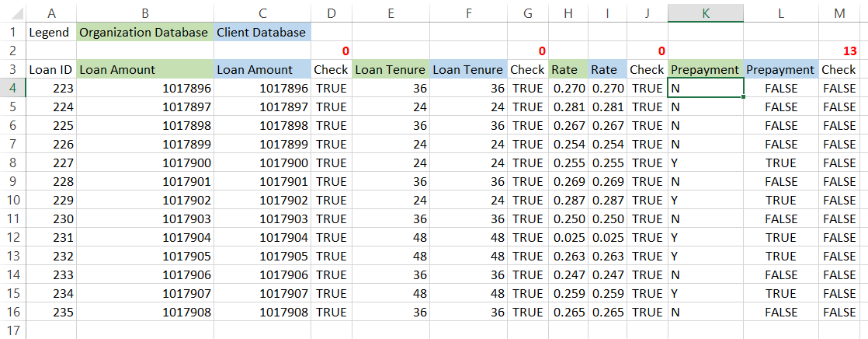Image resolution: width=868 pixels, height=339 pixels.
Task: Click the 0.025 rate in column H
Action: click(568, 238)
